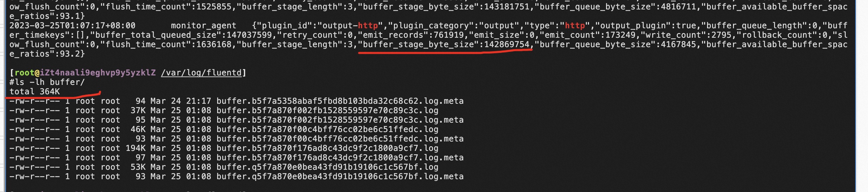
Task: Click the 'total 364K' output line
Action: (35, 92)
